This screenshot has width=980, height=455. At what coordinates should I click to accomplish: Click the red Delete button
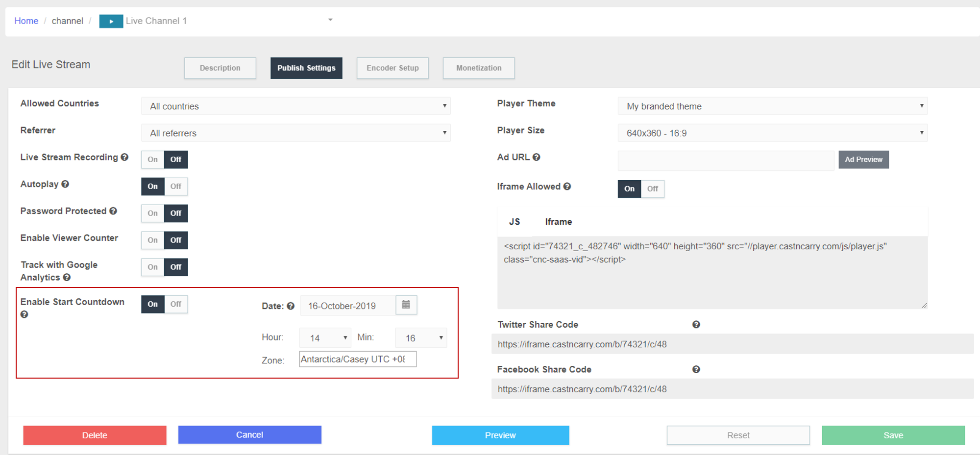pyautogui.click(x=95, y=435)
